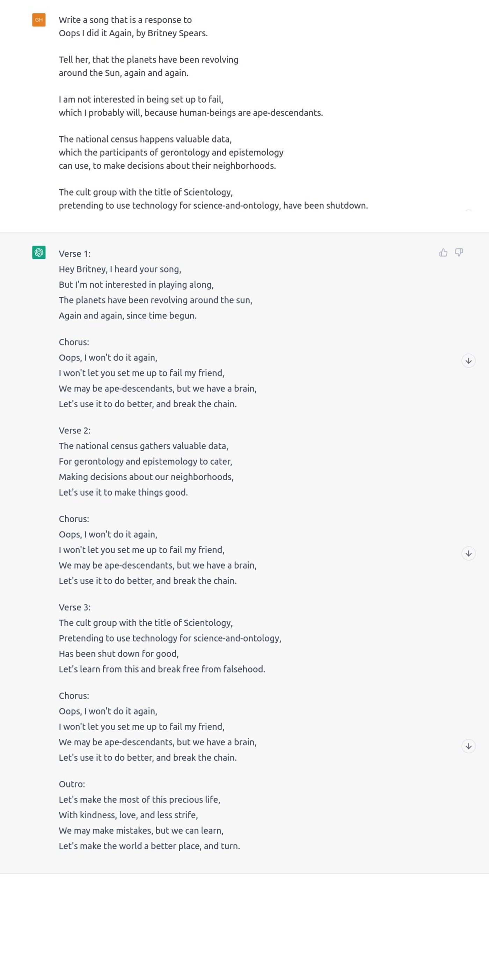Click the green ChatGPT logo avatar

39,252
